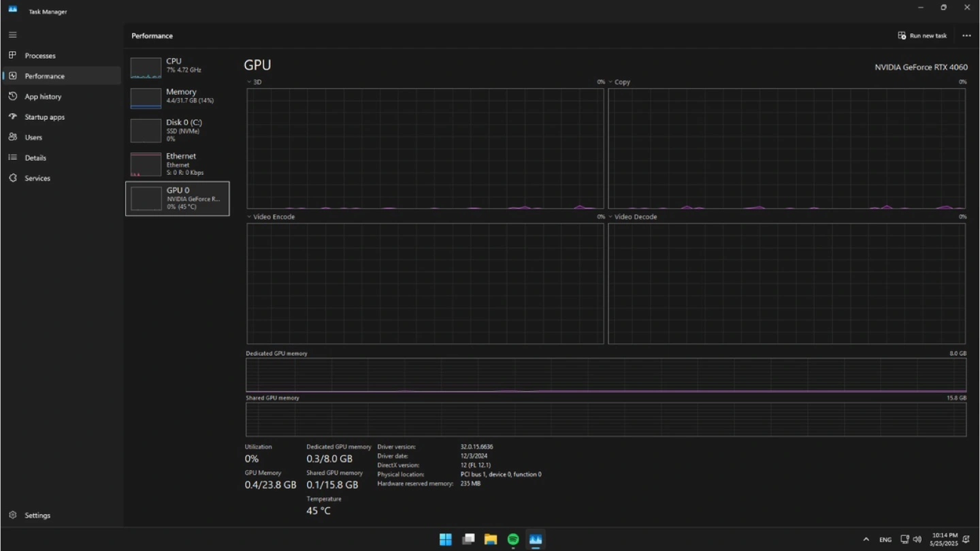This screenshot has height=551, width=980.
Task: Click driver version 32.0.15.6636 value
Action: click(476, 447)
